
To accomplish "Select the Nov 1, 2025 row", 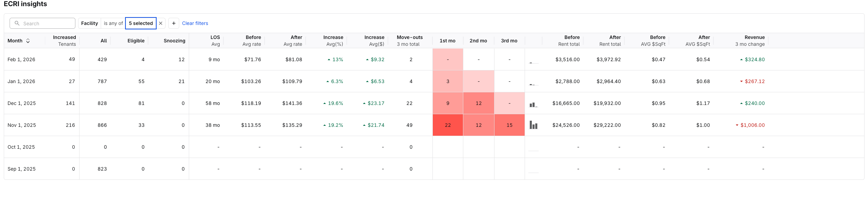I will [22, 125].
